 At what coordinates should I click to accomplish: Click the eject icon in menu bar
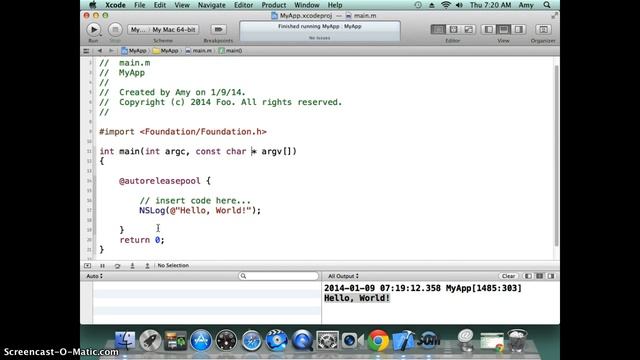pos(431,5)
